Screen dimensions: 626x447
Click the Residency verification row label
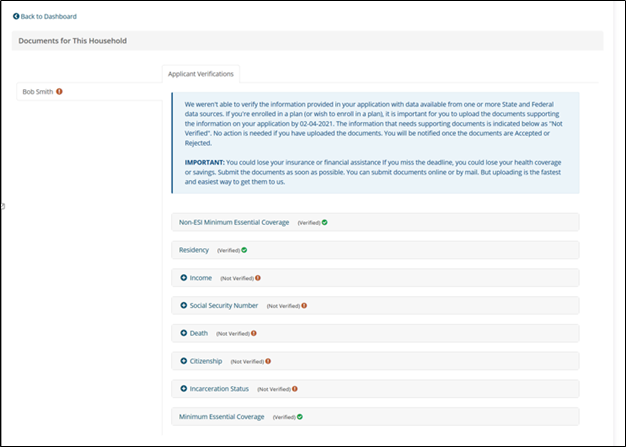point(195,250)
